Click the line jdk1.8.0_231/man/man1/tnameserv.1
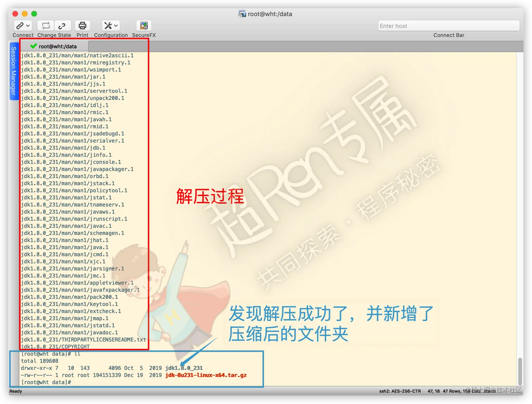The height and width of the screenshot is (404, 532). click(x=72, y=205)
